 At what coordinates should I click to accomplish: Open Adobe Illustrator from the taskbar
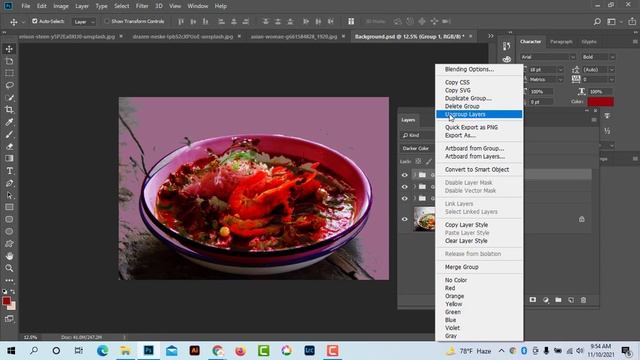tap(195, 351)
